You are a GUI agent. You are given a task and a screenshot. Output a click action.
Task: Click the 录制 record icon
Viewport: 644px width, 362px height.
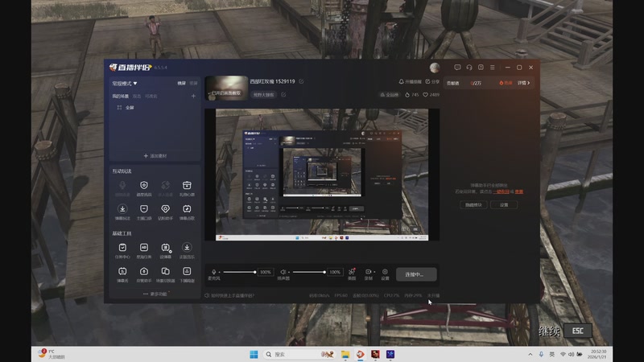368,272
